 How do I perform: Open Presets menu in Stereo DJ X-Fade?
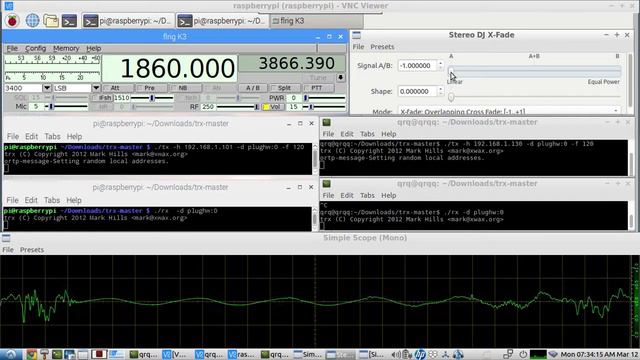382,47
